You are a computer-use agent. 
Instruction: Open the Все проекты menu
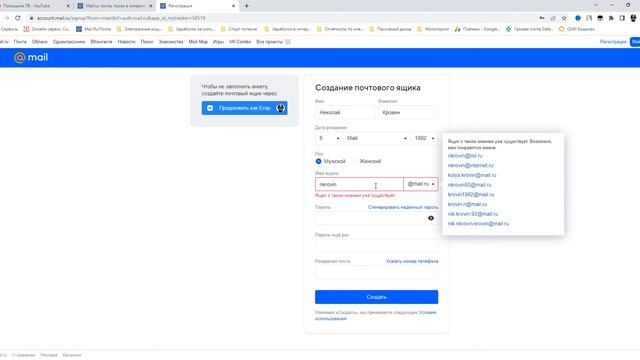(273, 42)
